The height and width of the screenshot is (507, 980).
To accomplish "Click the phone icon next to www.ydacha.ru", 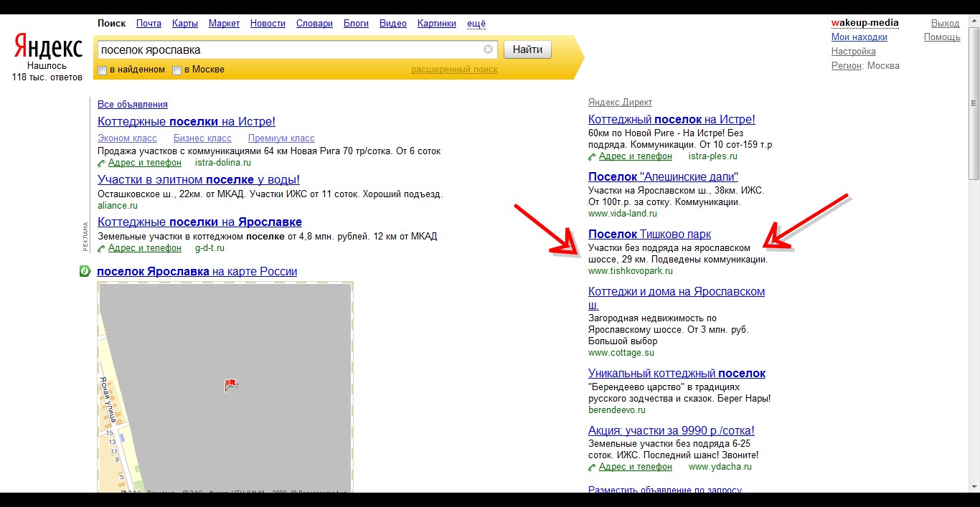I will pos(593,467).
